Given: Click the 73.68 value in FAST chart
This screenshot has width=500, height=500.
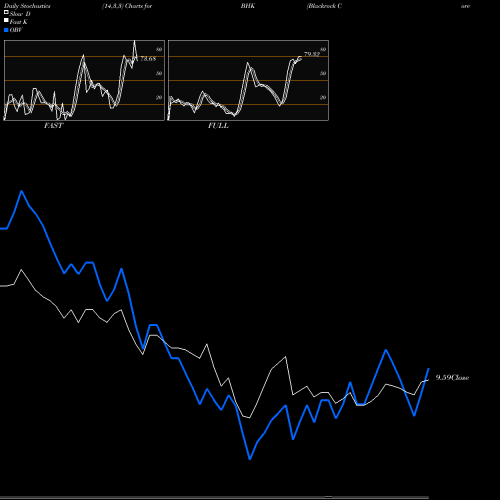Looking at the screenshot, I should [148, 59].
